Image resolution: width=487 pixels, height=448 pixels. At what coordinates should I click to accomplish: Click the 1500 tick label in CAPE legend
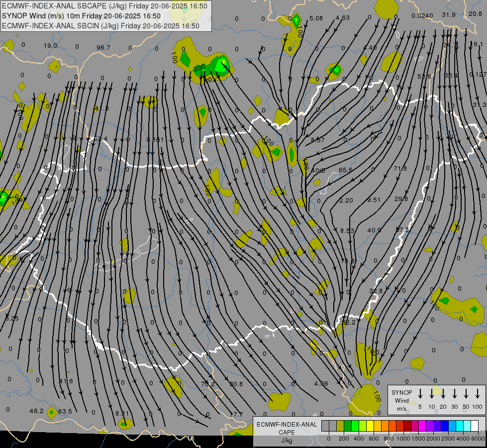pos(418,439)
